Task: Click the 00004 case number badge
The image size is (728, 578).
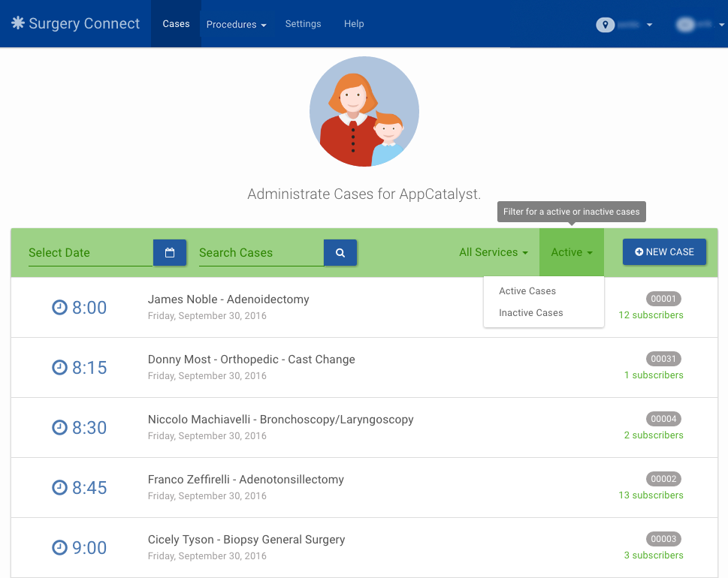Action: pyautogui.click(x=663, y=419)
